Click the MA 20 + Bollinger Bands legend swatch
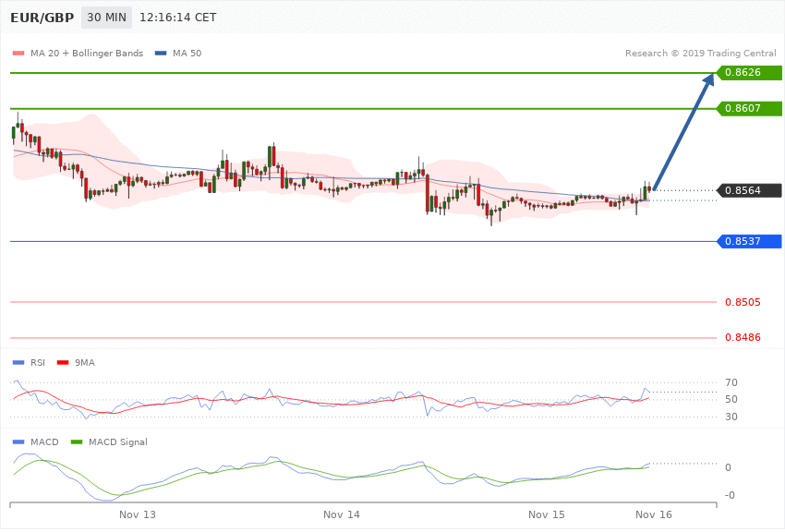 click(18, 53)
